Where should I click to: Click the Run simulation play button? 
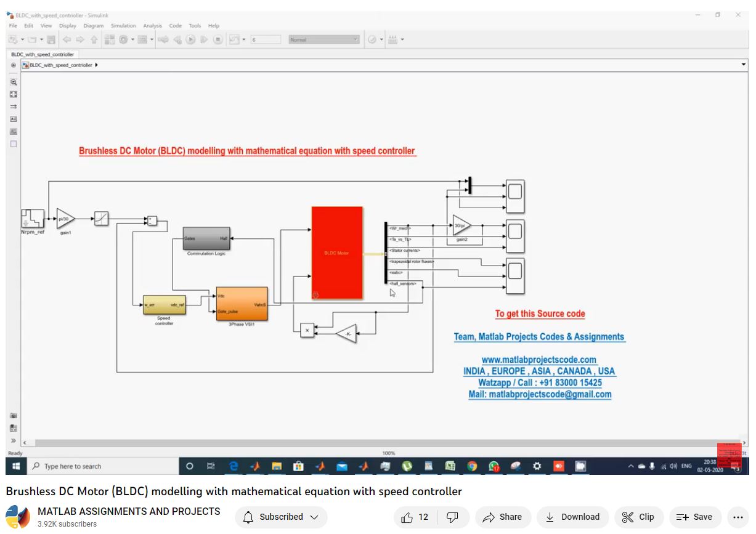(x=191, y=40)
